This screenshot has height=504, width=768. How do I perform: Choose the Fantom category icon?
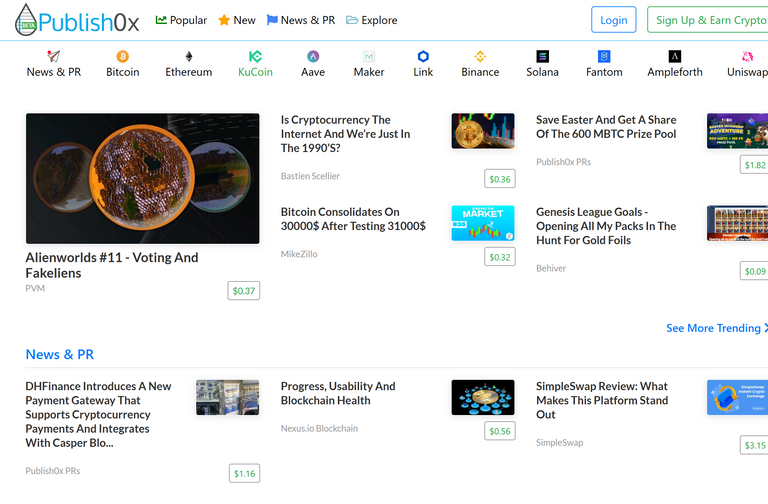point(604,56)
